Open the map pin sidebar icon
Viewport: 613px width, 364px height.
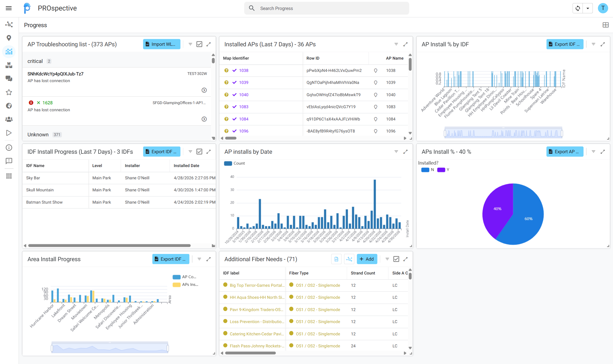[9, 38]
